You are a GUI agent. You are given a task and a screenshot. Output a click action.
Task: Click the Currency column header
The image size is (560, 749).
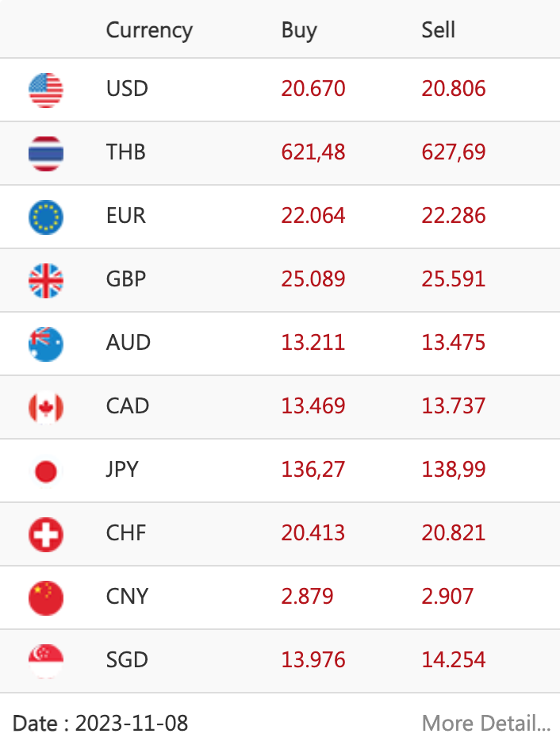pyautogui.click(x=149, y=31)
